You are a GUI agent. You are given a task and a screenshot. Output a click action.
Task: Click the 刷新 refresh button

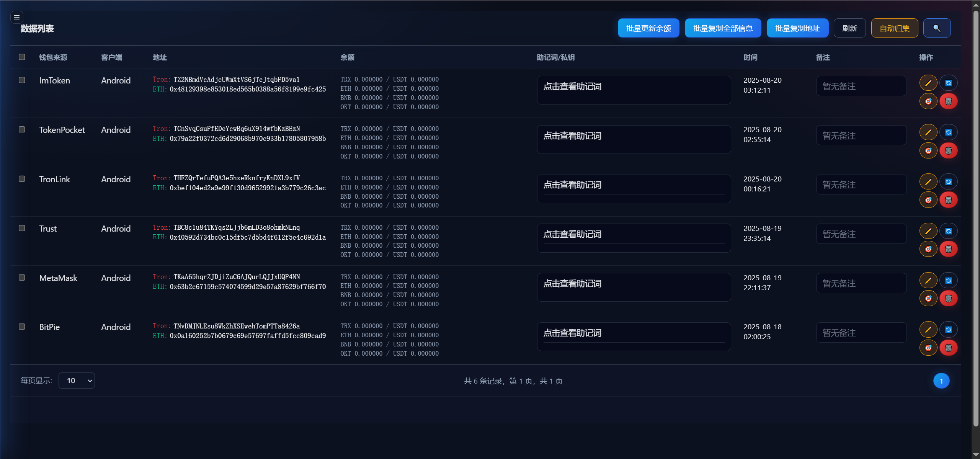point(849,28)
